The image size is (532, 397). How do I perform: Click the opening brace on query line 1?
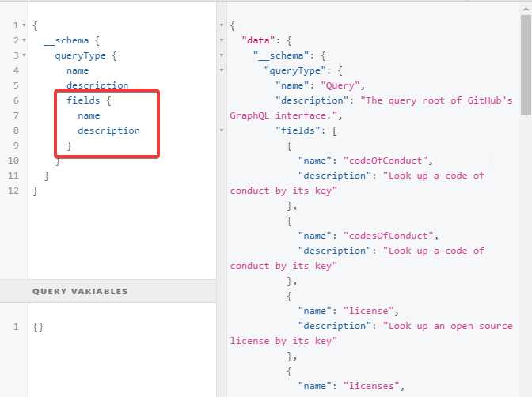click(x=36, y=25)
